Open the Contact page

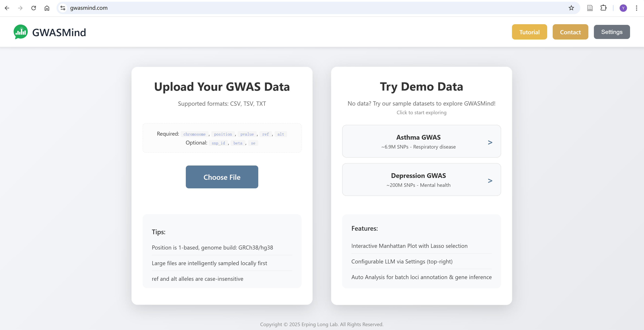point(570,32)
